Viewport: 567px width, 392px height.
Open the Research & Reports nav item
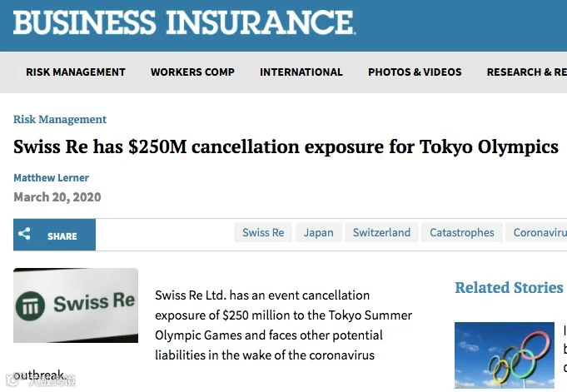[x=527, y=72]
